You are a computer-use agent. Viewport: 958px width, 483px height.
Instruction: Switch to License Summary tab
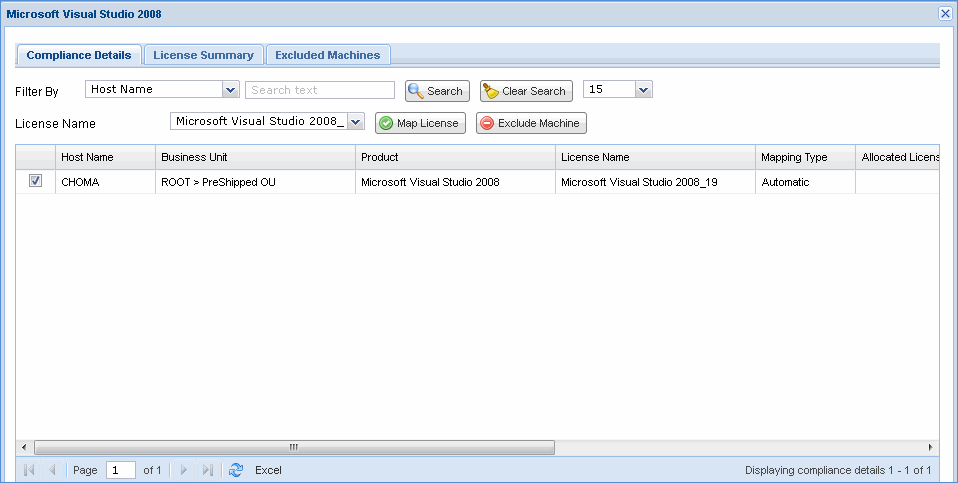[203, 55]
